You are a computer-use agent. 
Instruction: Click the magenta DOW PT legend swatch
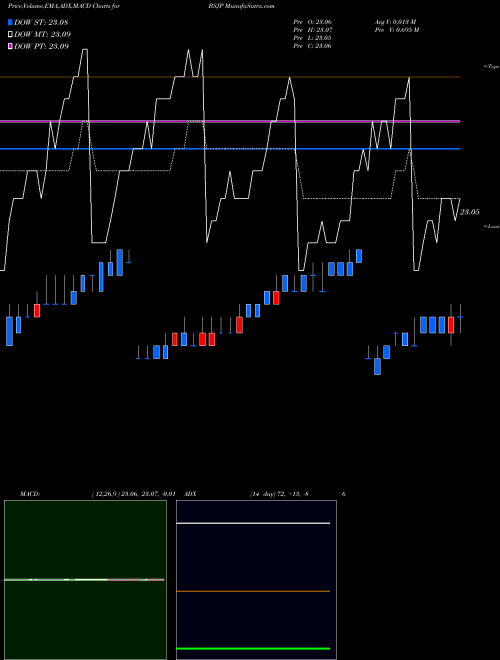pyautogui.click(x=10, y=46)
